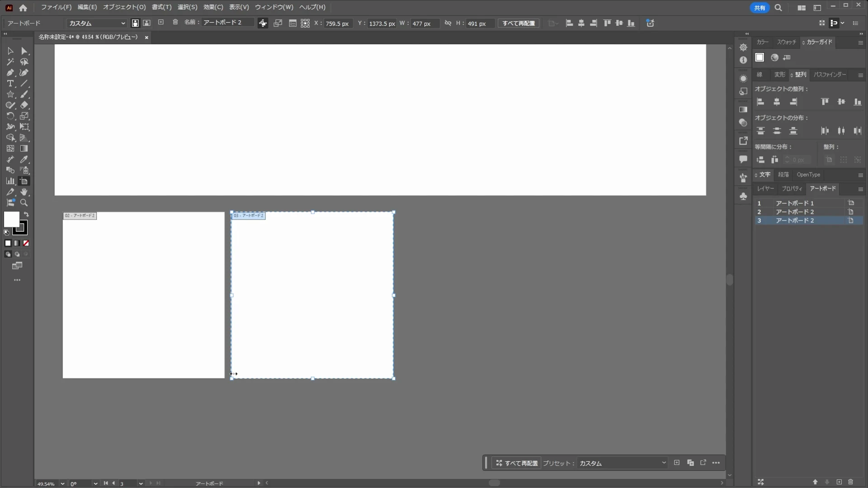Switch to the パスファインダー tab
The width and height of the screenshot is (868, 488).
(x=830, y=75)
